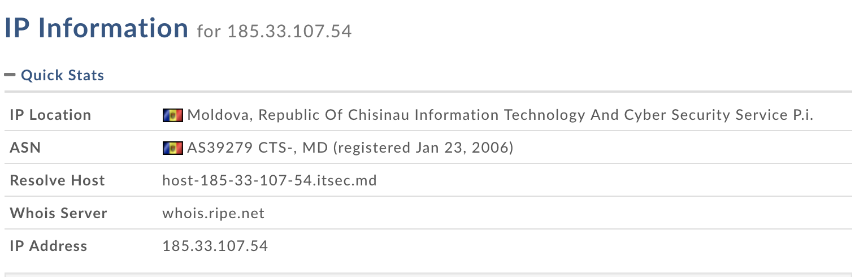
Task: Click 185.33.107.54 in the page heading
Action: coord(289,31)
